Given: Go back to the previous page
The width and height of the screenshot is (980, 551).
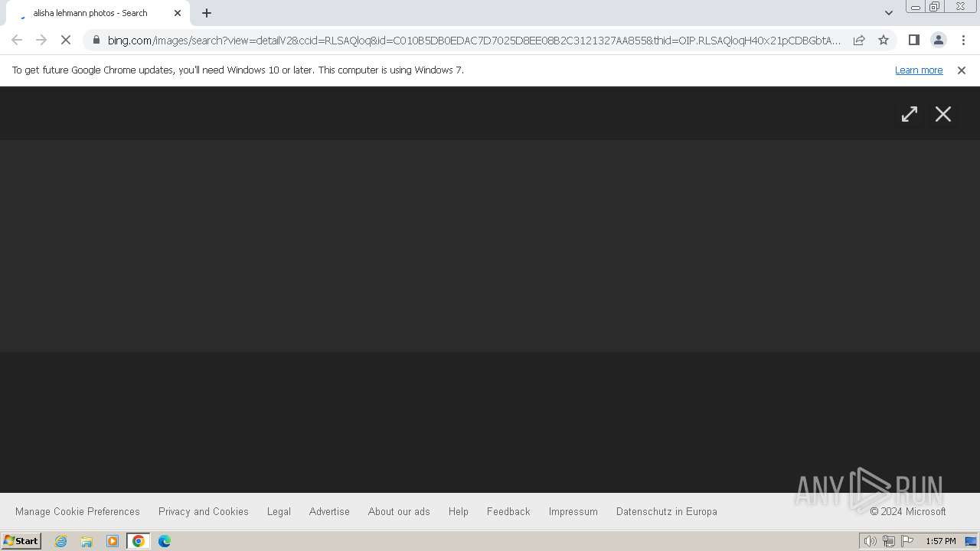Looking at the screenshot, I should pos(17,40).
